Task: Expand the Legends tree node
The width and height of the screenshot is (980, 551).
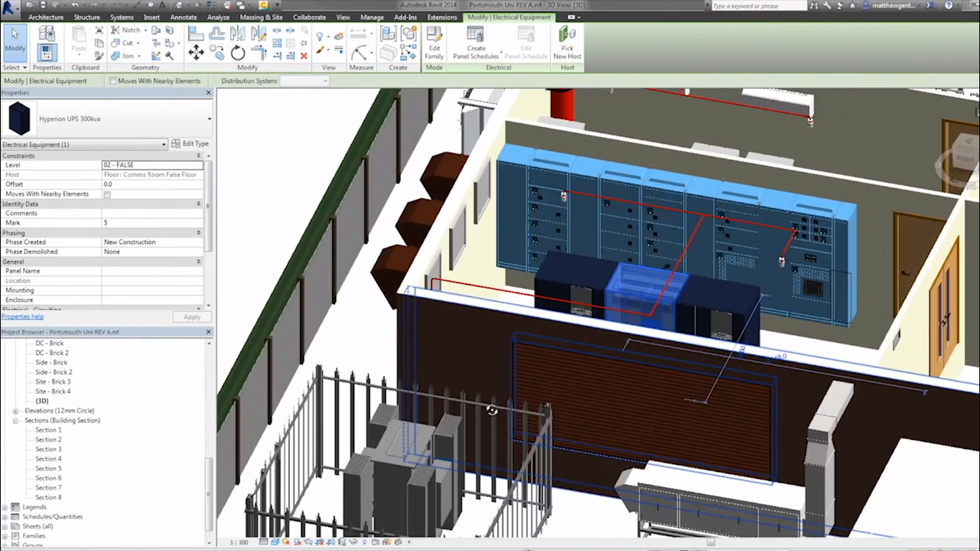Action: tap(5, 507)
